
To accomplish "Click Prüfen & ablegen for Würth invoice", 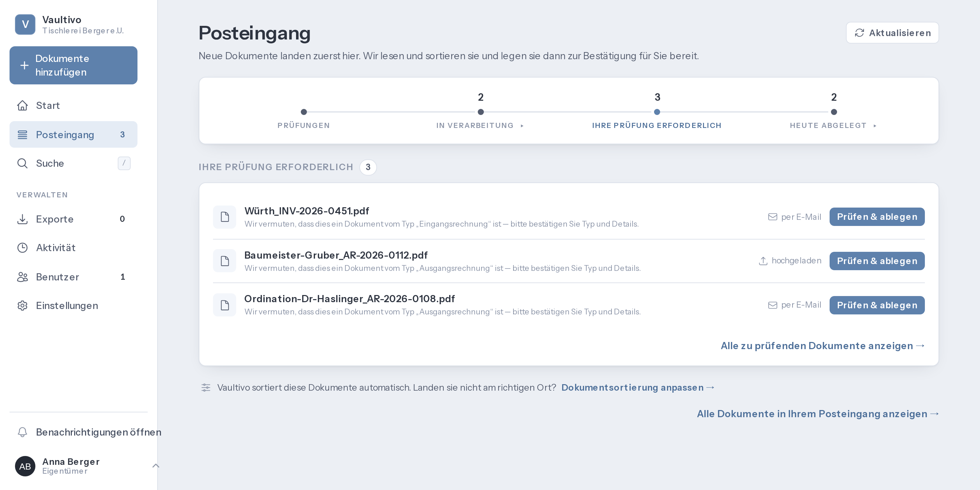I will [877, 217].
